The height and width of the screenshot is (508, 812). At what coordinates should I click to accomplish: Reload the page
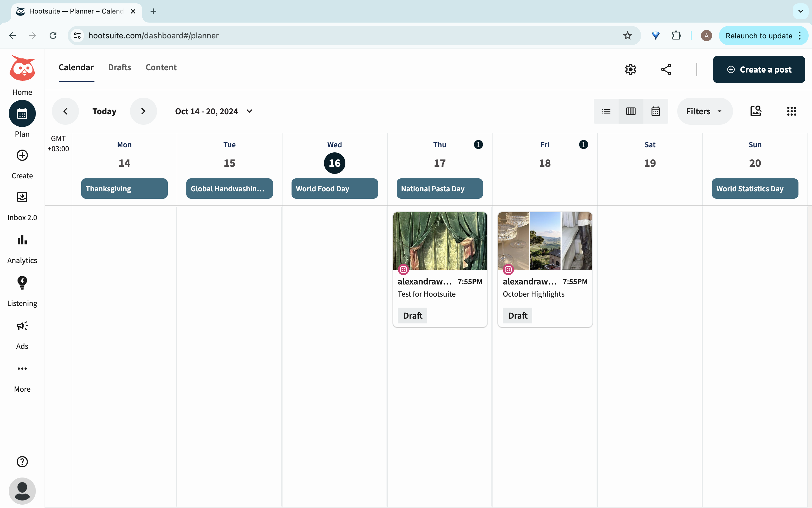[x=53, y=36]
